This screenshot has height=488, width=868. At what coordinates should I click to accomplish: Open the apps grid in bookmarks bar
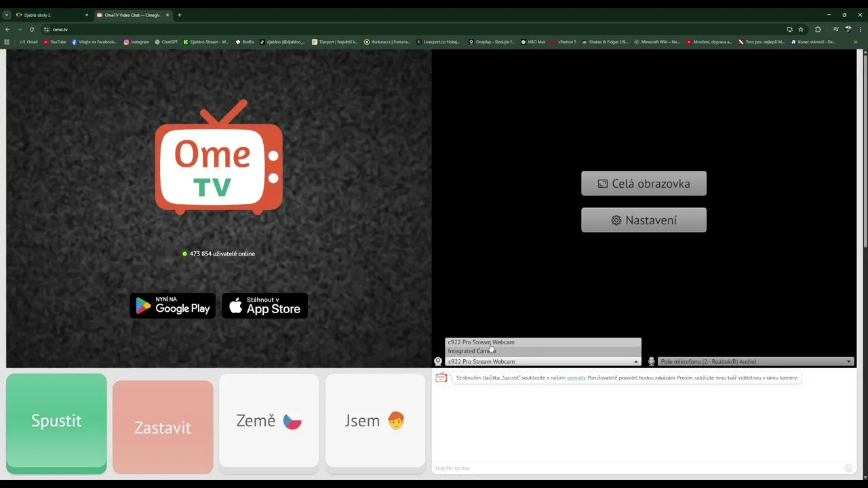[x=7, y=42]
